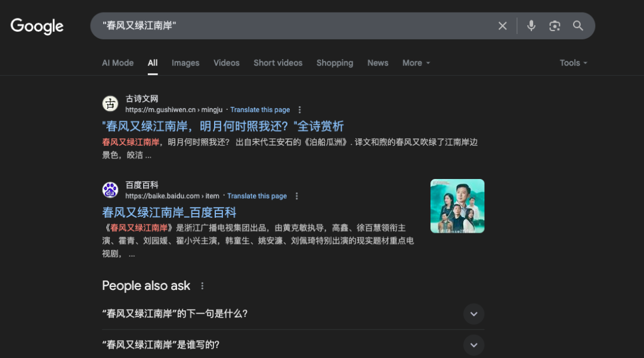
Task: Open search by image camera icon
Action: pos(555,26)
